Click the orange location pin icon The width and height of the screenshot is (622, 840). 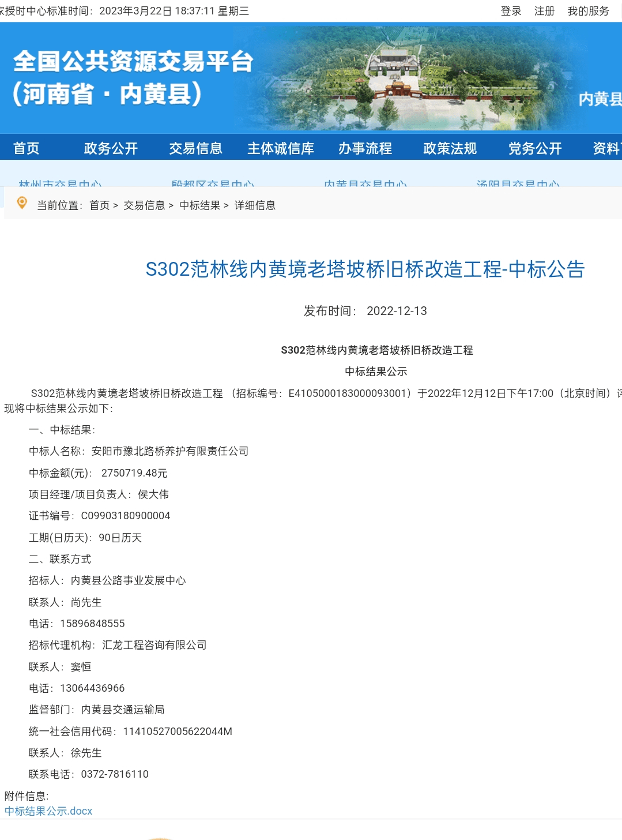[22, 203]
